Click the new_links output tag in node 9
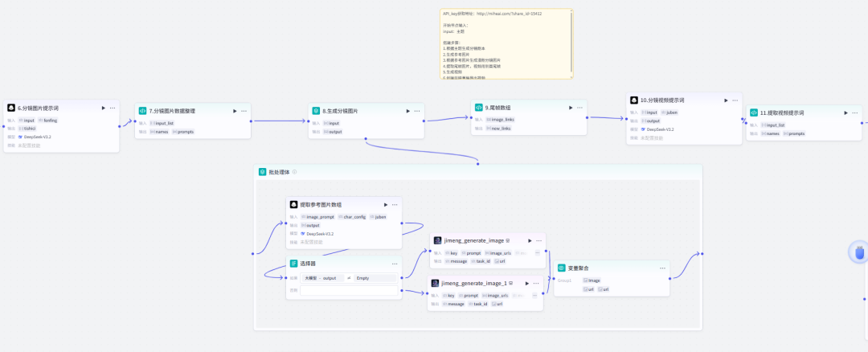868x352 pixels. [498, 129]
